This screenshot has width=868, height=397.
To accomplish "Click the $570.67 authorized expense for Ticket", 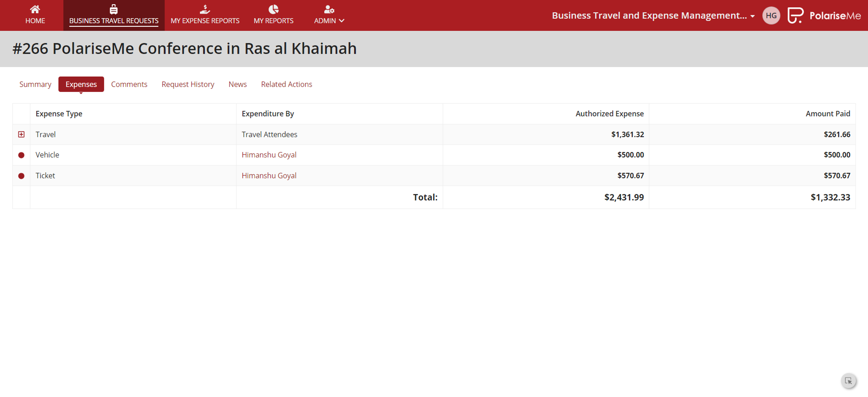I will click(630, 176).
